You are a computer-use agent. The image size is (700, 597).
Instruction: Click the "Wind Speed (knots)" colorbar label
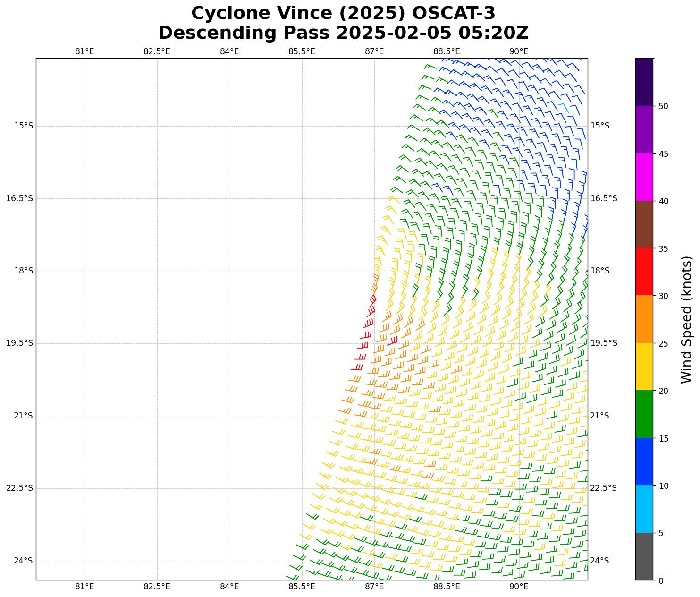click(x=687, y=319)
